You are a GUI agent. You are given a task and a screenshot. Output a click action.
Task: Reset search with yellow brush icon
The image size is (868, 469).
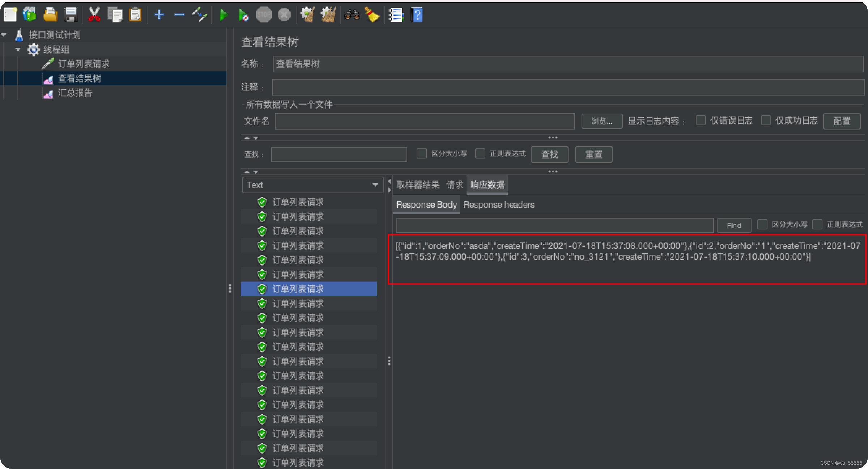pyautogui.click(x=372, y=15)
